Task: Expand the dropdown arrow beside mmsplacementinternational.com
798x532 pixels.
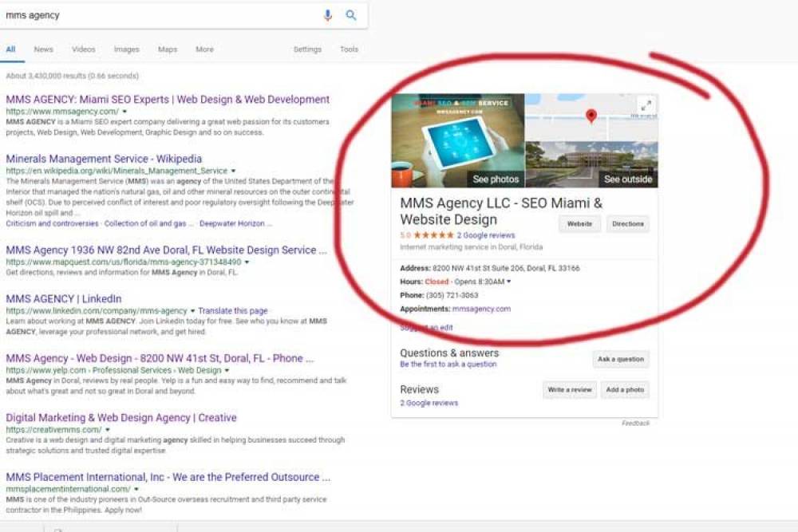Action: click(x=136, y=489)
